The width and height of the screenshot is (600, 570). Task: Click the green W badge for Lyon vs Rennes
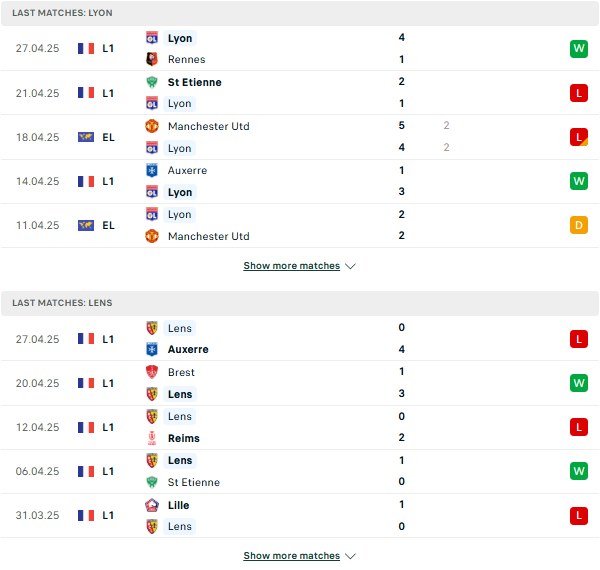click(x=579, y=49)
